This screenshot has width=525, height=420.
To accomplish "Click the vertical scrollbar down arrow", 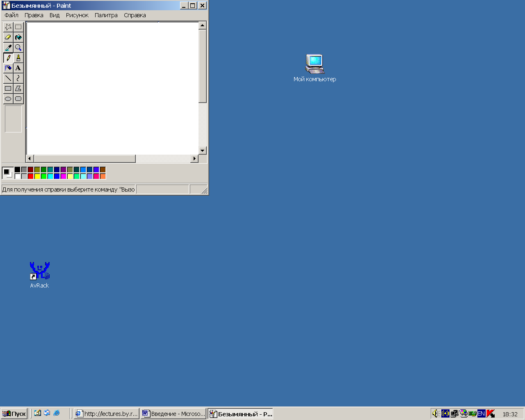I will pos(202,151).
